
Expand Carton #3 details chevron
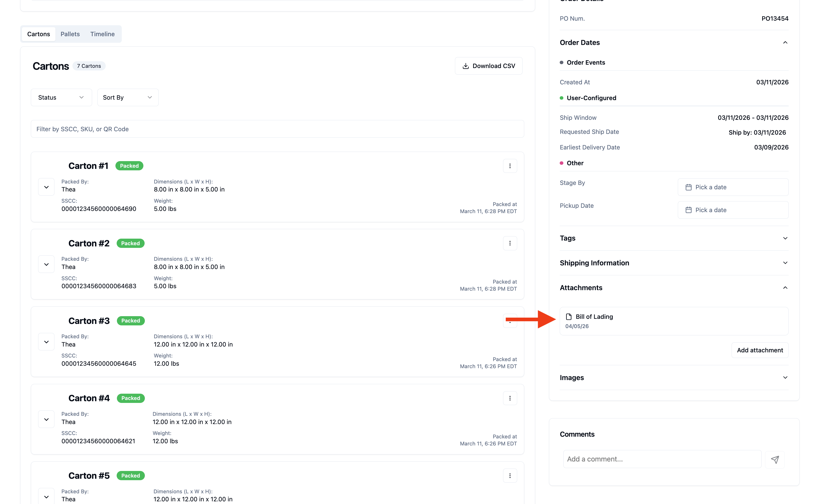click(x=46, y=342)
